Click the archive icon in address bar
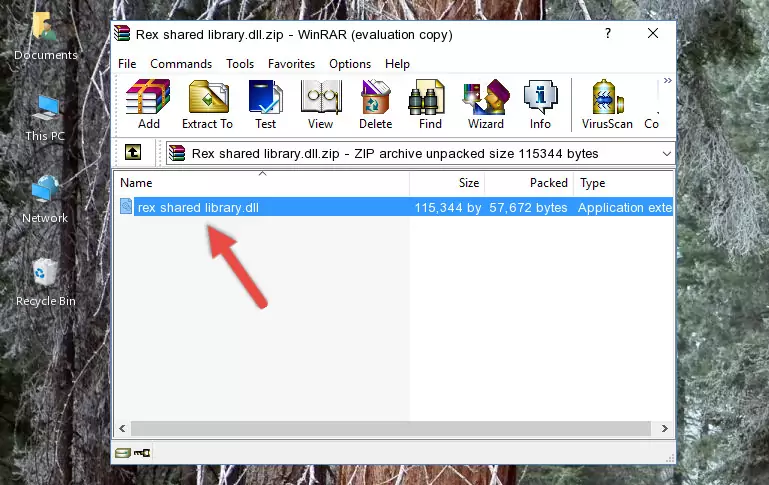This screenshot has width=769, height=485. pos(177,153)
